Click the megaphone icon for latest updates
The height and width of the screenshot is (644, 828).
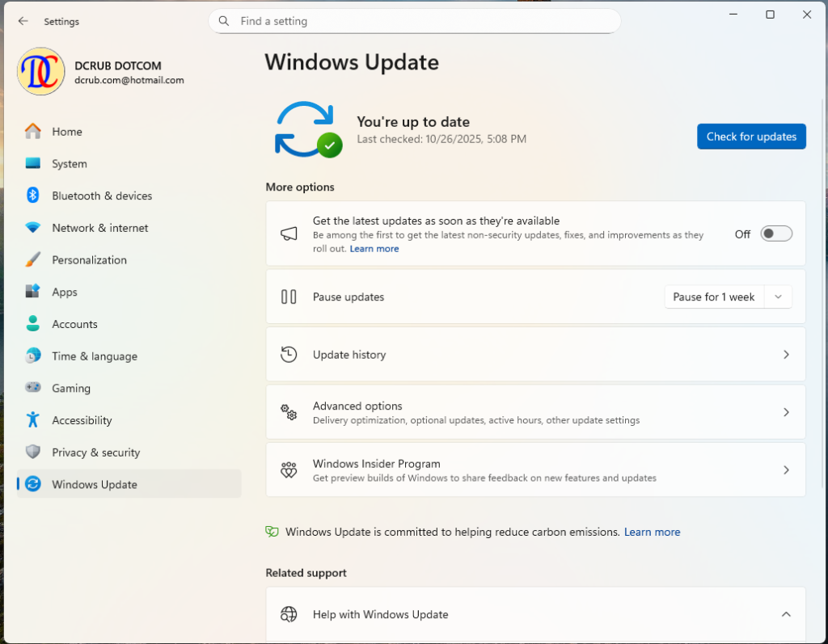pyautogui.click(x=289, y=234)
